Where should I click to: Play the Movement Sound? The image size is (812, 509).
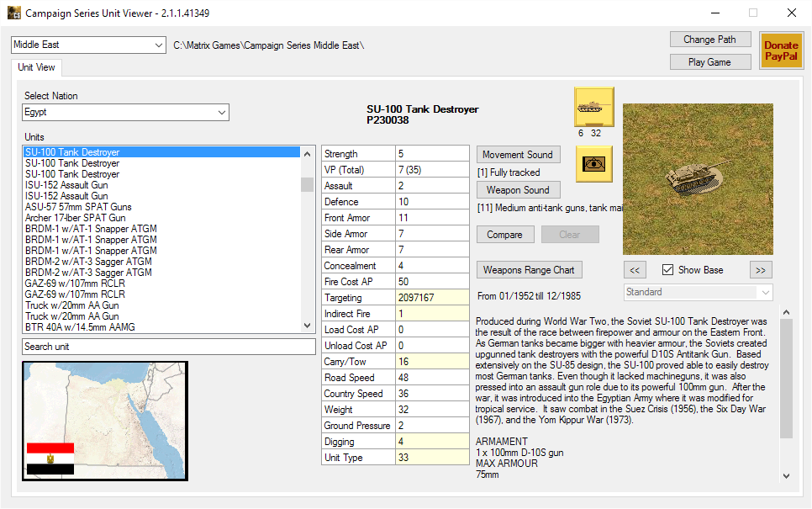pos(518,155)
